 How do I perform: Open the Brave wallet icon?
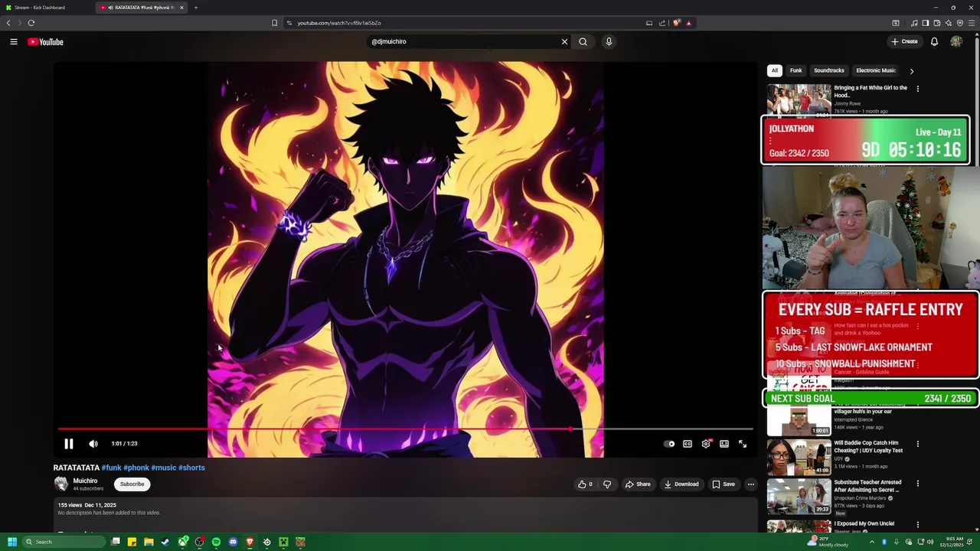937,23
